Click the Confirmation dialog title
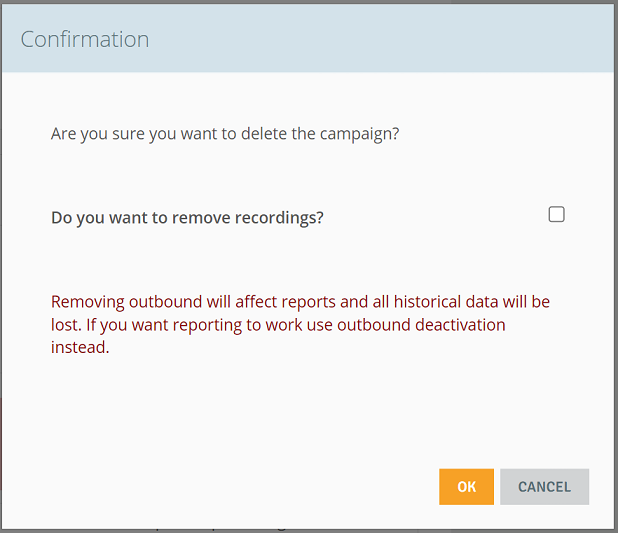 point(85,39)
